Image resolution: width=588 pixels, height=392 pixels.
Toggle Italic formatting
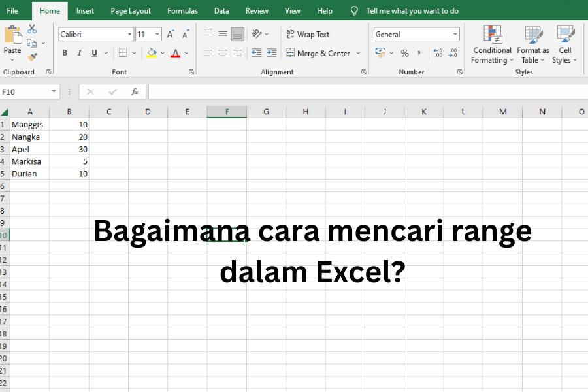79,53
